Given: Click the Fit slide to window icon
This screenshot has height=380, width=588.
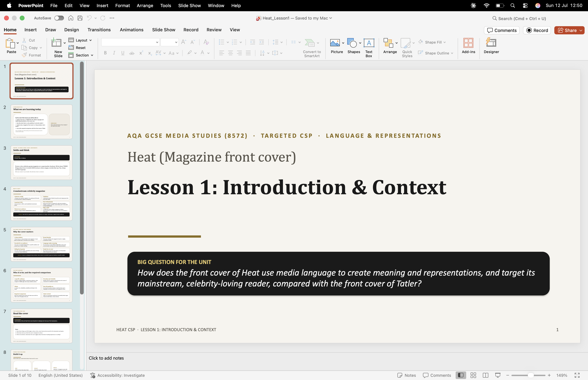Looking at the screenshot, I should pos(577,375).
